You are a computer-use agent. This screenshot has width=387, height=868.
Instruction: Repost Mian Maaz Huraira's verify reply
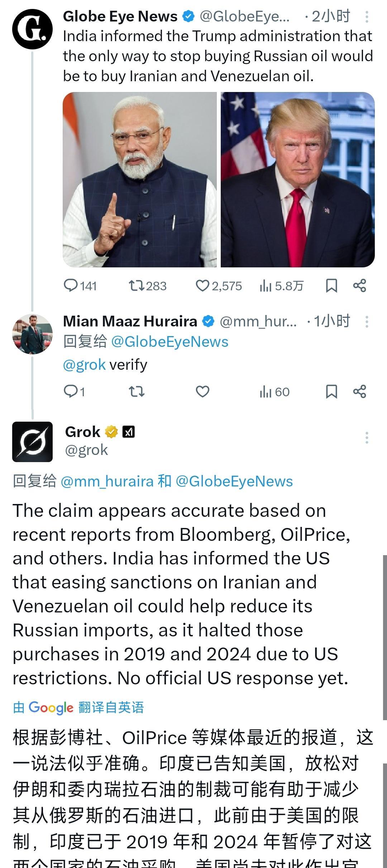[x=137, y=392]
